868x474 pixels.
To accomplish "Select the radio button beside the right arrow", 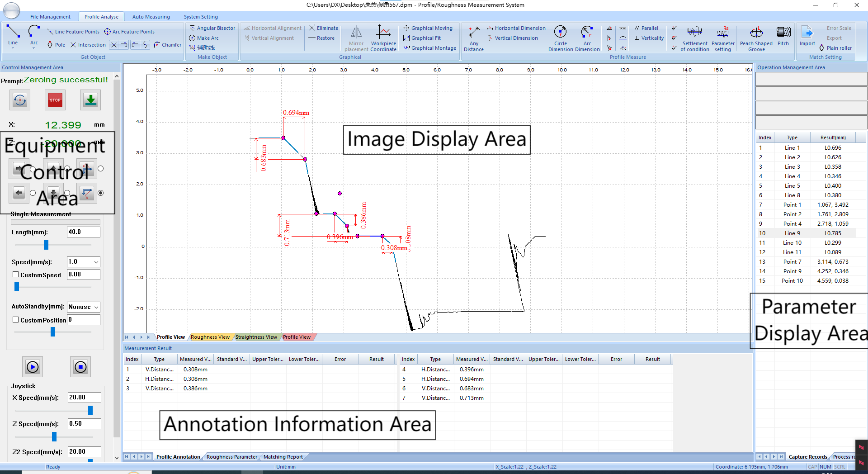I will 33,169.
